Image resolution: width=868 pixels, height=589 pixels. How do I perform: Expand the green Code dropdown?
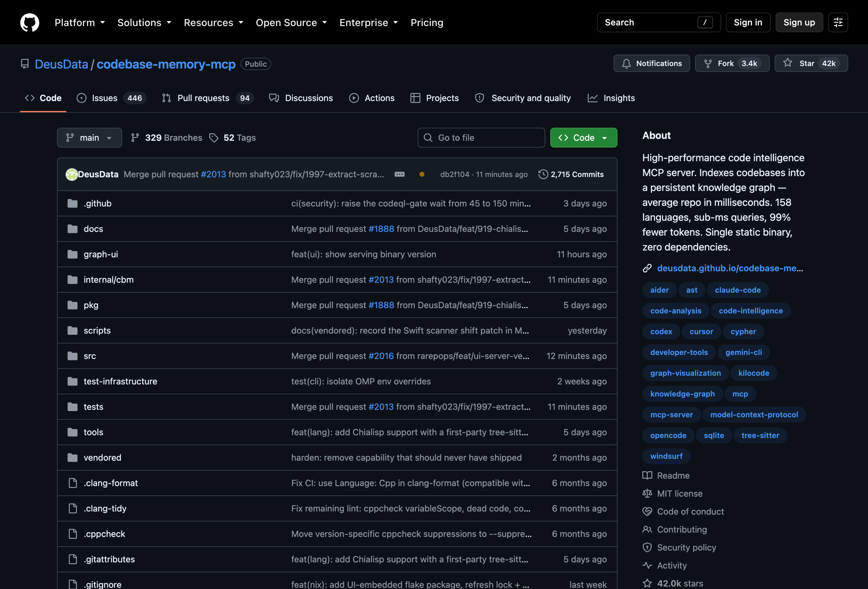(x=584, y=138)
